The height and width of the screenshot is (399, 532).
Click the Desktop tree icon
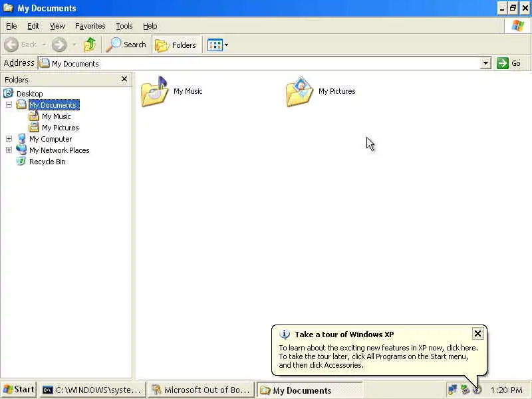point(8,92)
